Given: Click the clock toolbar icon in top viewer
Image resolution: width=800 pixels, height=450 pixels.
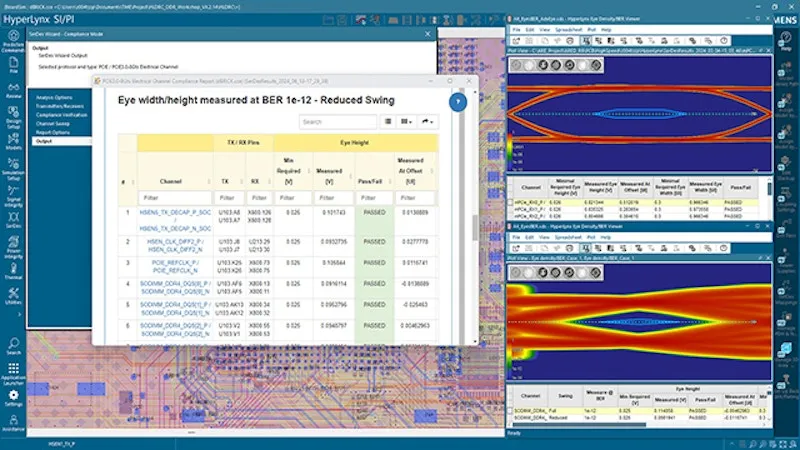Looking at the screenshot, I should (724, 41).
